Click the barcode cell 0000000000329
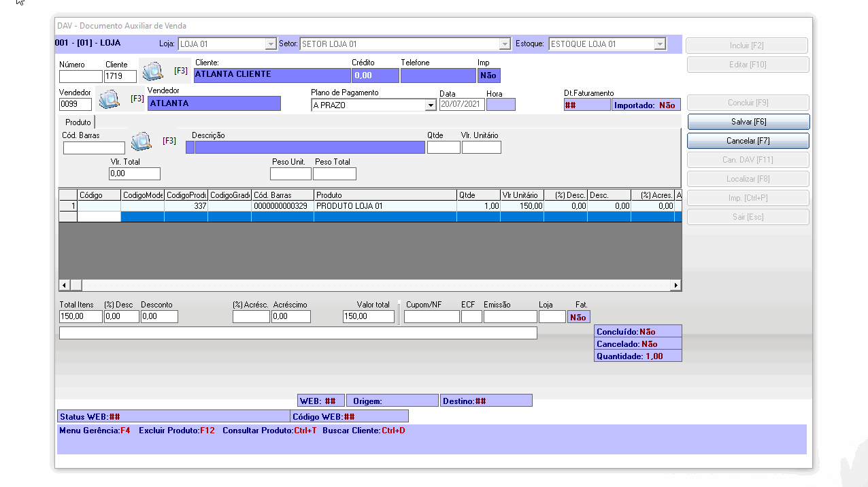Viewport: 868px width, 487px height. (282, 206)
